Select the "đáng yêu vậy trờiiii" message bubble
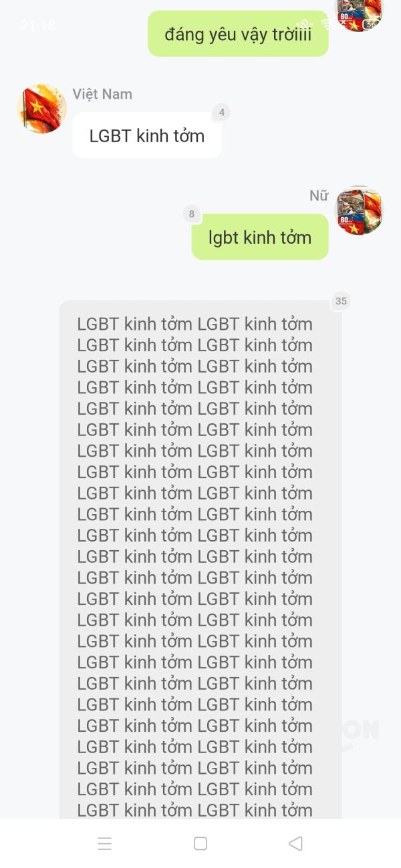401x868 pixels. (238, 34)
